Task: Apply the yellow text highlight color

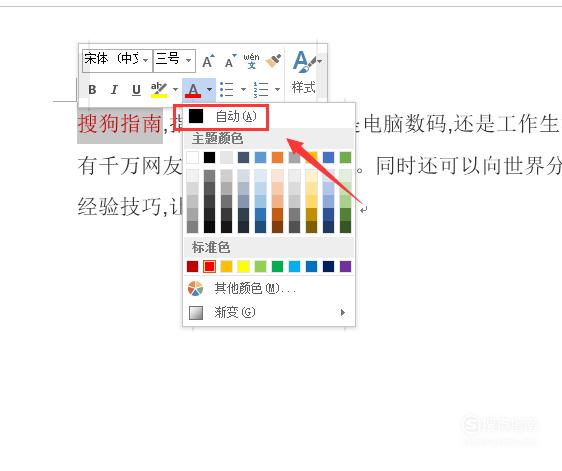Action: (159, 89)
